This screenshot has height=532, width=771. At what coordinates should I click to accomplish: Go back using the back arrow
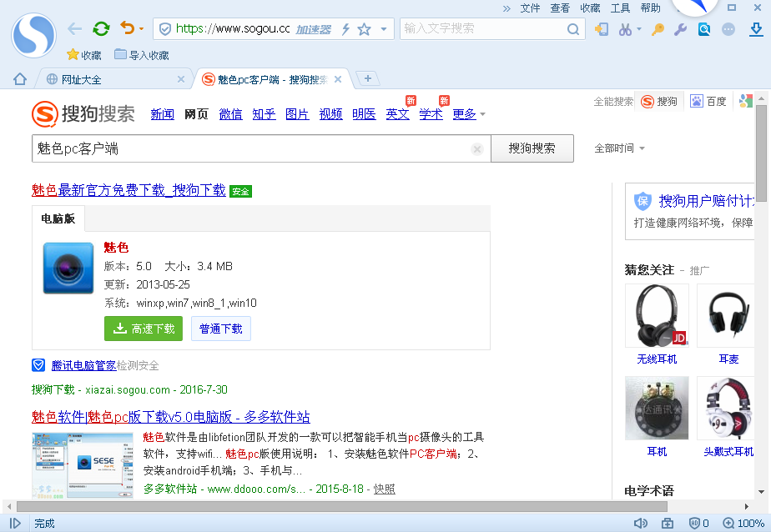tap(74, 29)
